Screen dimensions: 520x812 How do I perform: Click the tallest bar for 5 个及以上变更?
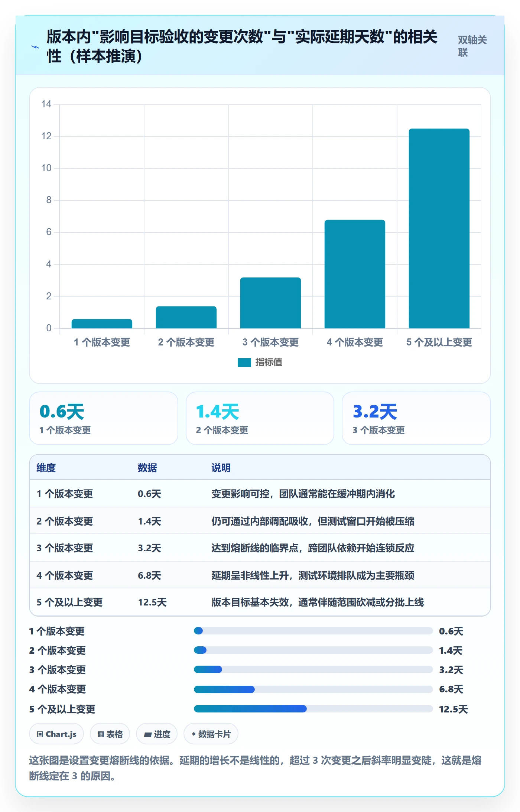439,228
